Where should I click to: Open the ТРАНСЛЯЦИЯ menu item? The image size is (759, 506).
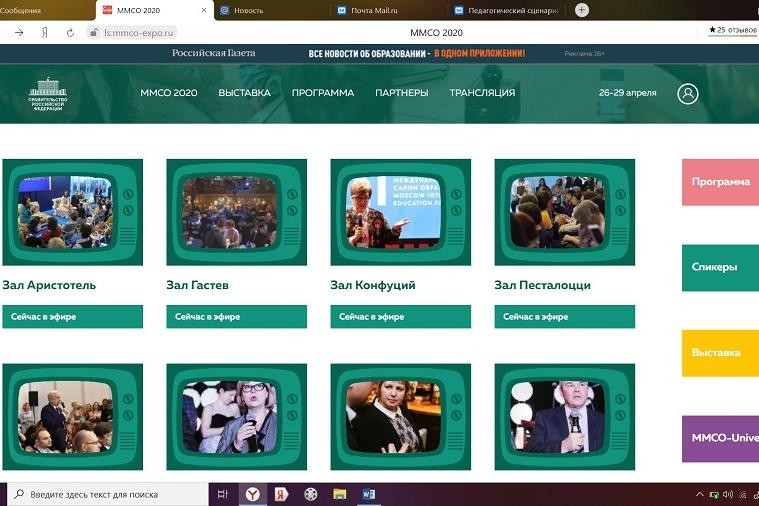click(482, 93)
